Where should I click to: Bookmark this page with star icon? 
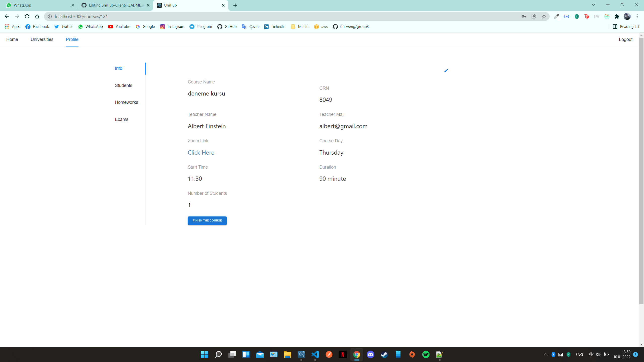(x=544, y=16)
